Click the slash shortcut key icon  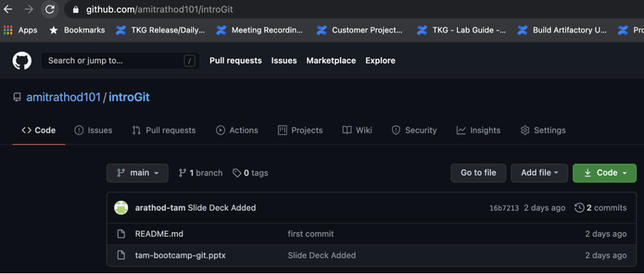tap(189, 61)
